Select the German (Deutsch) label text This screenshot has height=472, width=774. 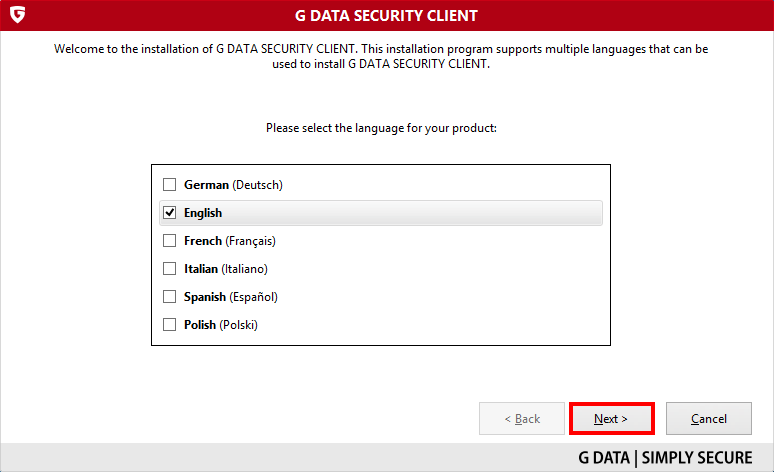(x=233, y=185)
